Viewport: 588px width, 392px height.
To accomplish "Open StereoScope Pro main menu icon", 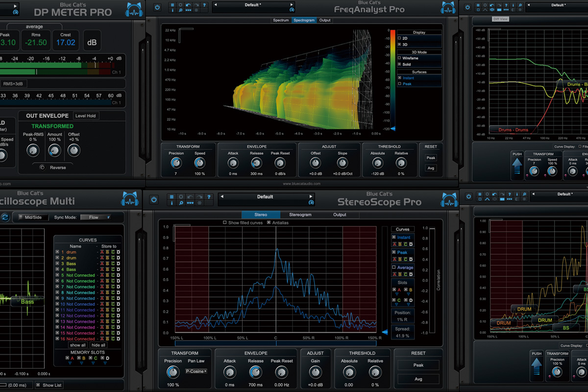I will (171, 197).
